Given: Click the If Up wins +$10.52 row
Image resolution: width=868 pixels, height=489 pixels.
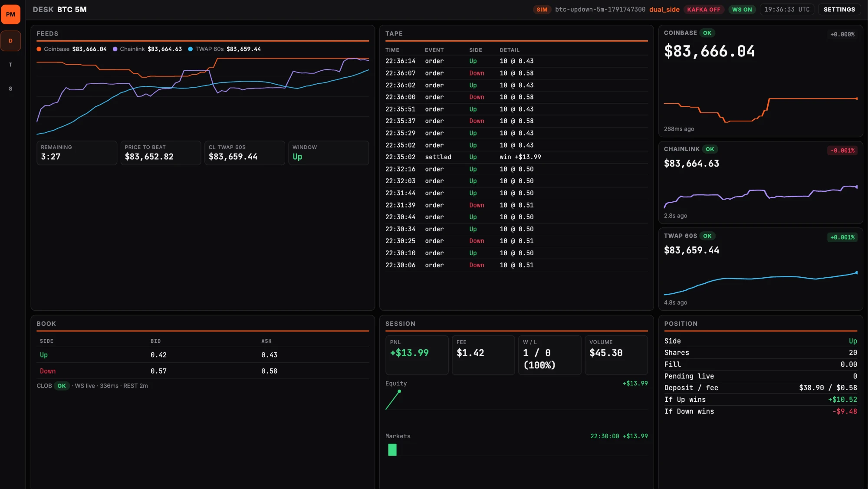Looking at the screenshot, I should [x=760, y=400].
